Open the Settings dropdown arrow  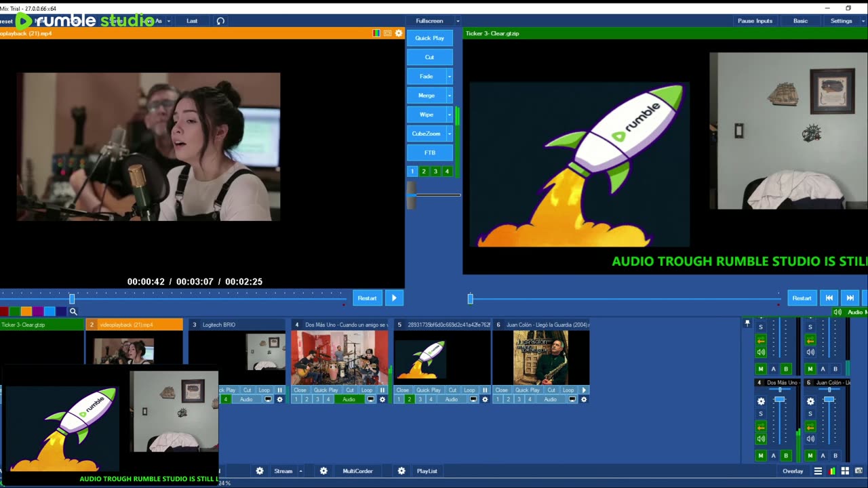[863, 21]
